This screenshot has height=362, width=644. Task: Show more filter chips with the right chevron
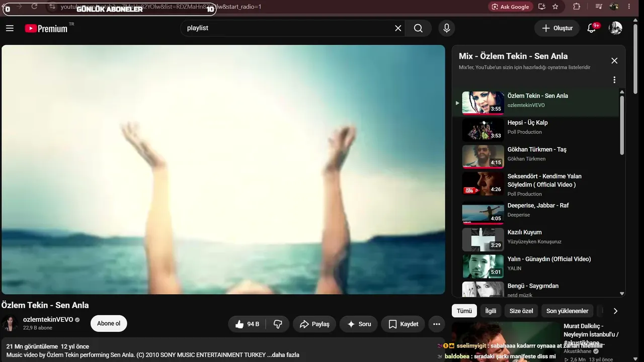[x=615, y=311]
